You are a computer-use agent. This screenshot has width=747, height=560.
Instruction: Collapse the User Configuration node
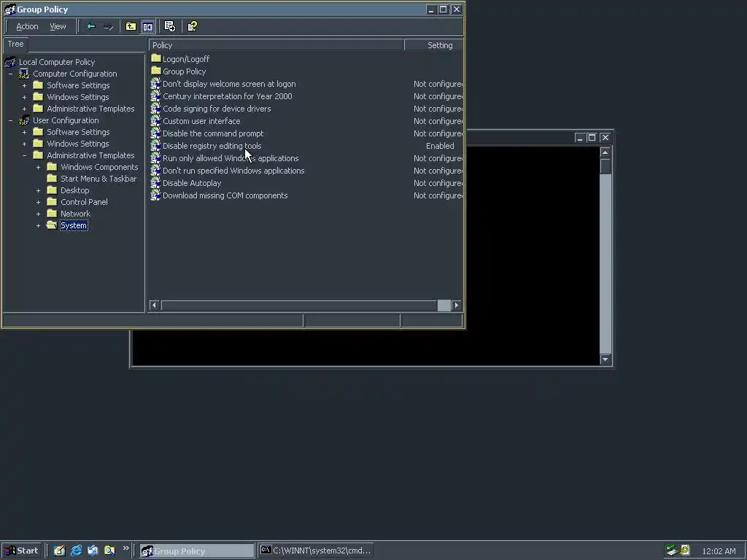[x=10, y=120]
